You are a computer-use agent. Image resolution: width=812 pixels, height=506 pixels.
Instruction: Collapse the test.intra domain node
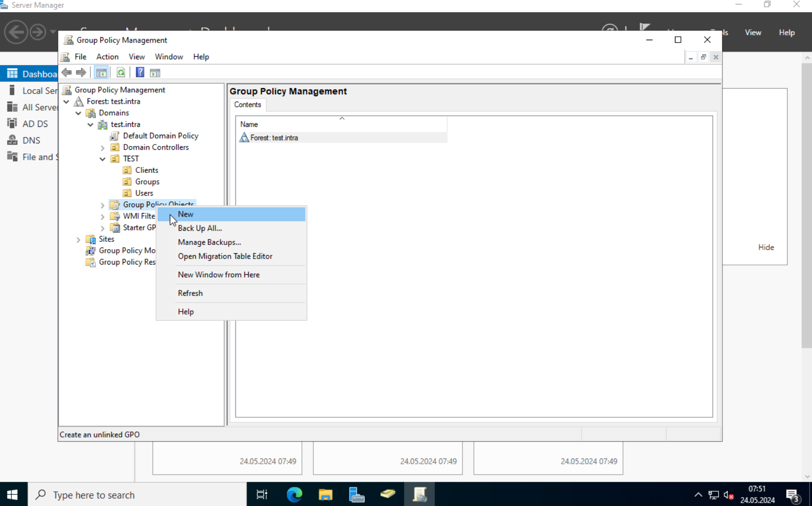[x=91, y=124]
